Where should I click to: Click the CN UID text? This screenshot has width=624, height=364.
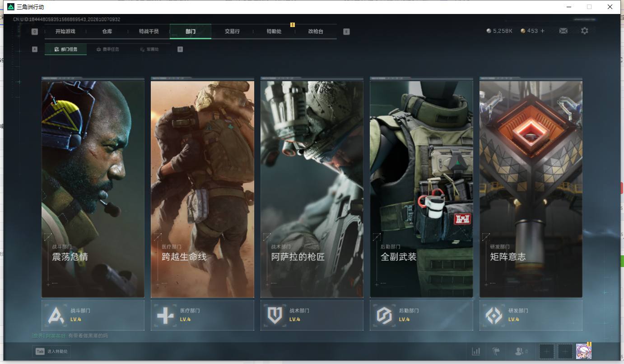(66, 19)
